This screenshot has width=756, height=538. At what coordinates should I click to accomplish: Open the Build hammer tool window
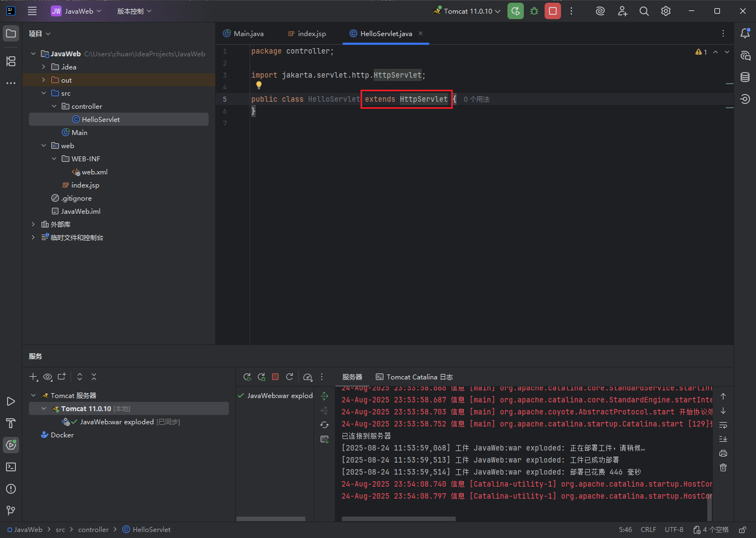tap(11, 423)
